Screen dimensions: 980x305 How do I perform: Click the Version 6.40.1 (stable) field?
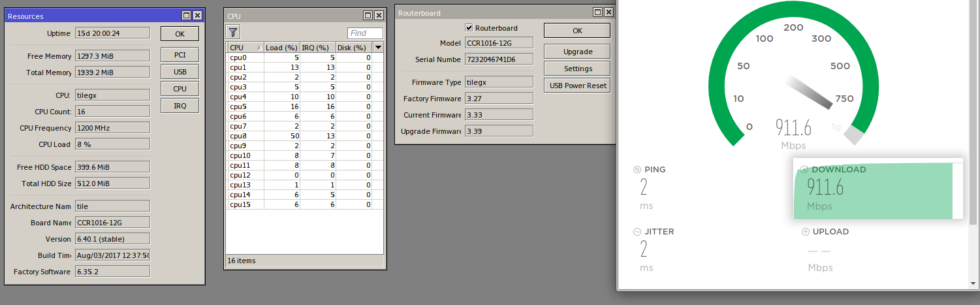click(x=112, y=239)
